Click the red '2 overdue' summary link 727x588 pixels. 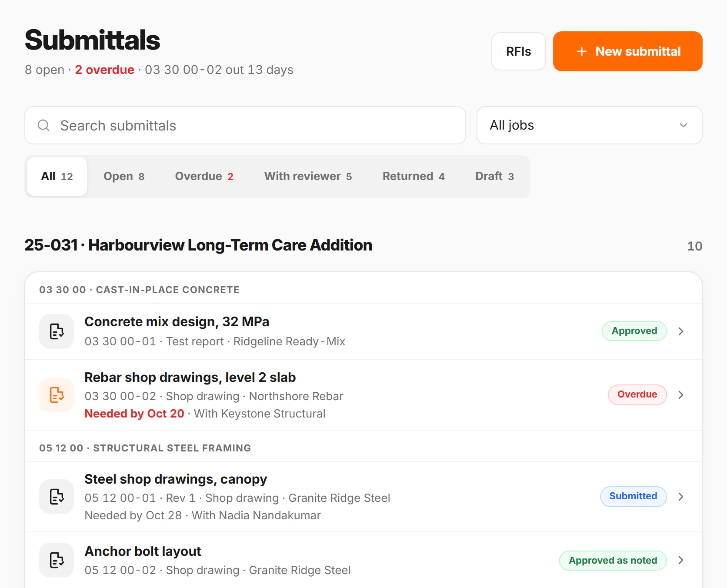point(104,70)
